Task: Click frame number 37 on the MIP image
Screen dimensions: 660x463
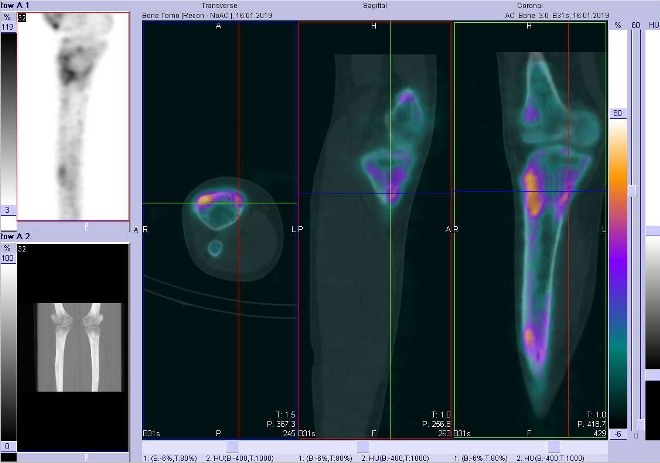Action: pos(22,18)
